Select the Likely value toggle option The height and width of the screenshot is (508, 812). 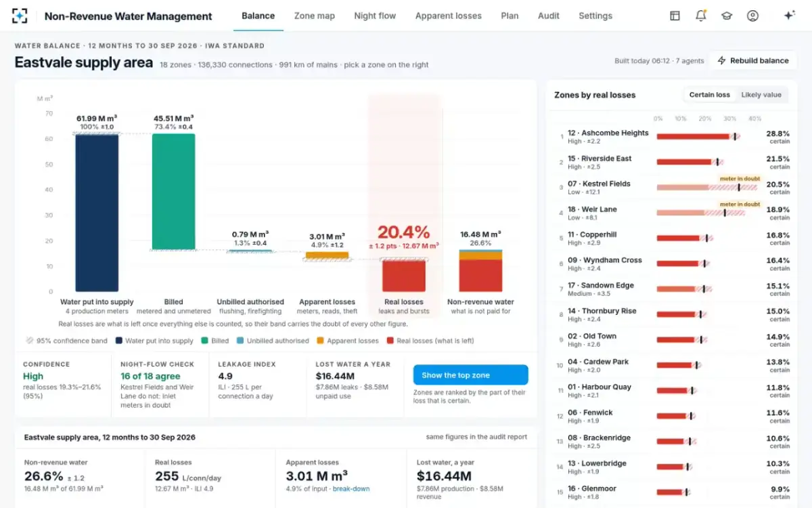tap(761, 95)
